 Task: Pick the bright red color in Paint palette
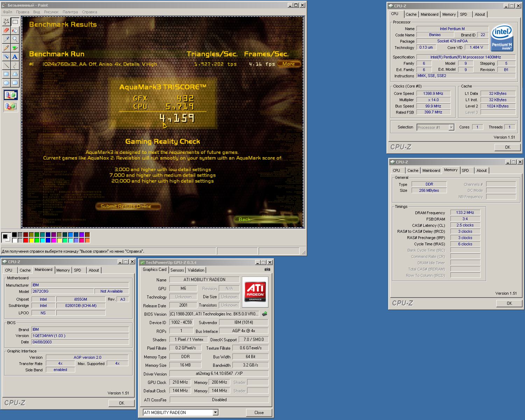(x=26, y=240)
